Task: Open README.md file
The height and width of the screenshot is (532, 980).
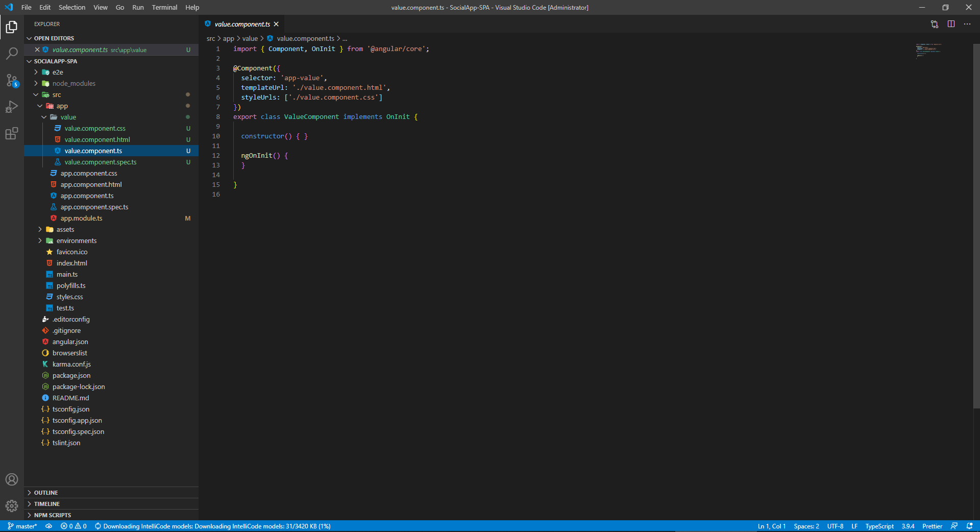Action: tap(111, 398)
